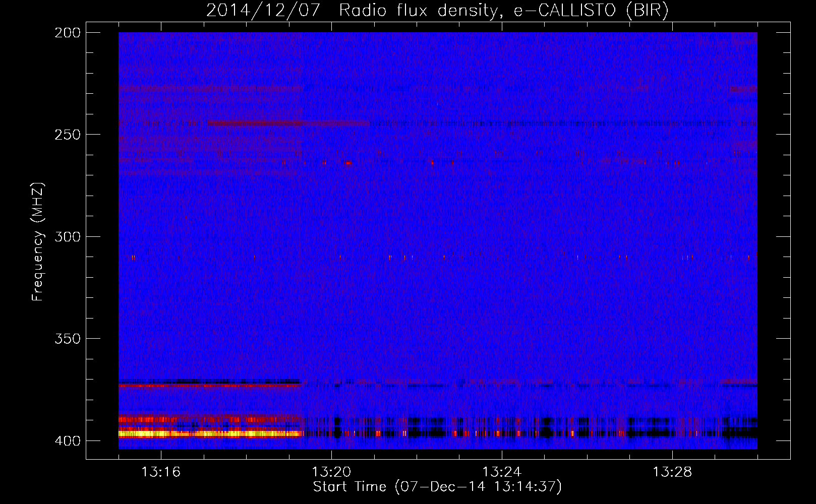
Task: Click the 13:24 time tick label
Action: [x=502, y=472]
